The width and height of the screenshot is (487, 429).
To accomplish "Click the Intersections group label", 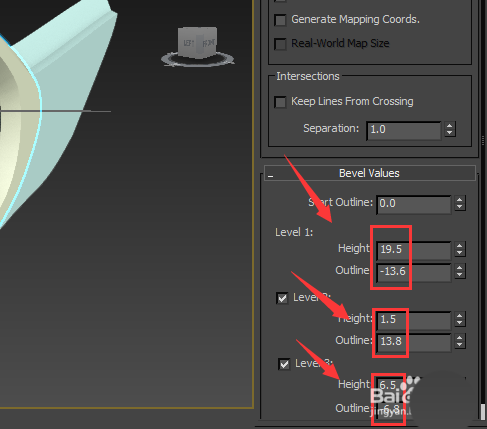I will click(308, 76).
